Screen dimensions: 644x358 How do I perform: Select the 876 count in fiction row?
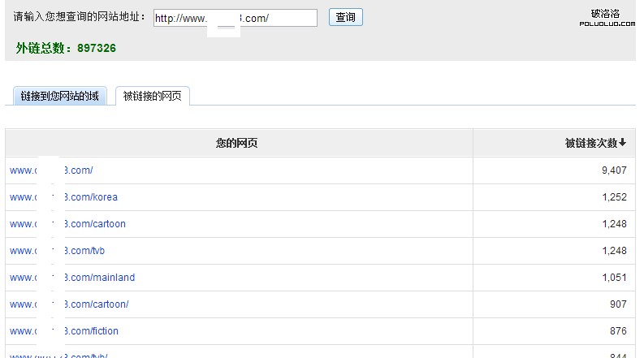coord(618,331)
